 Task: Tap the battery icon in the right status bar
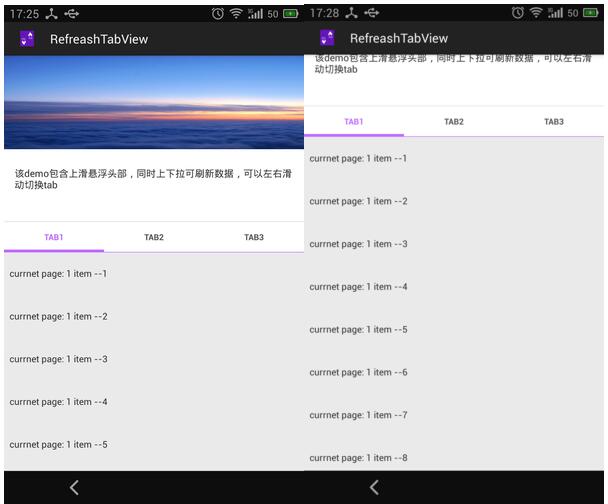tap(591, 14)
